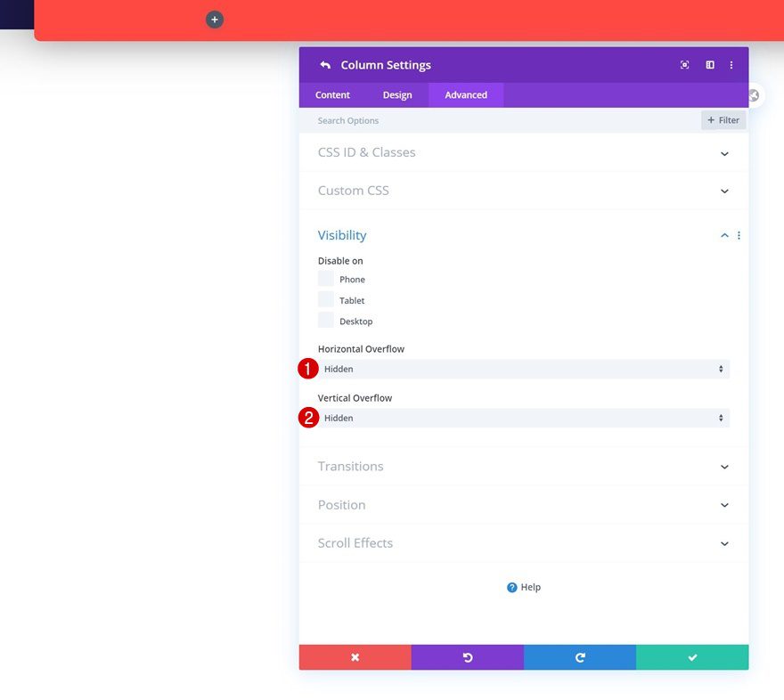Click the snap modal to sidebar icon
Image resolution: width=784 pixels, height=700 pixels.
point(710,65)
